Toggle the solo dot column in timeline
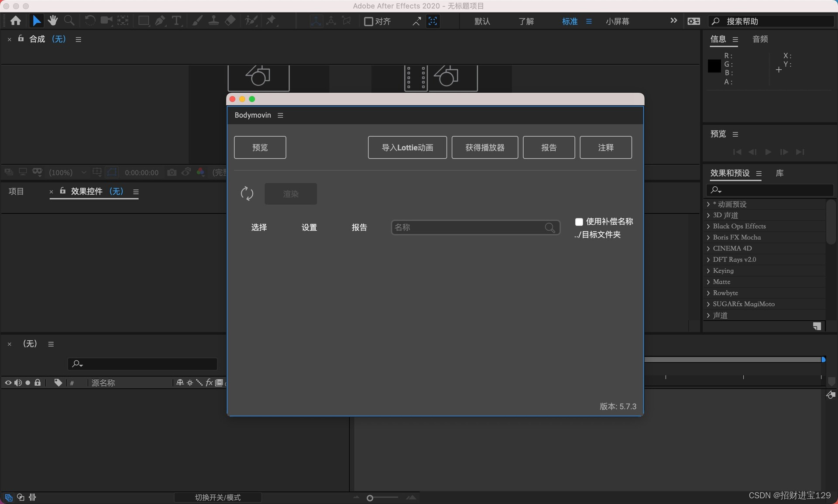 28,383
